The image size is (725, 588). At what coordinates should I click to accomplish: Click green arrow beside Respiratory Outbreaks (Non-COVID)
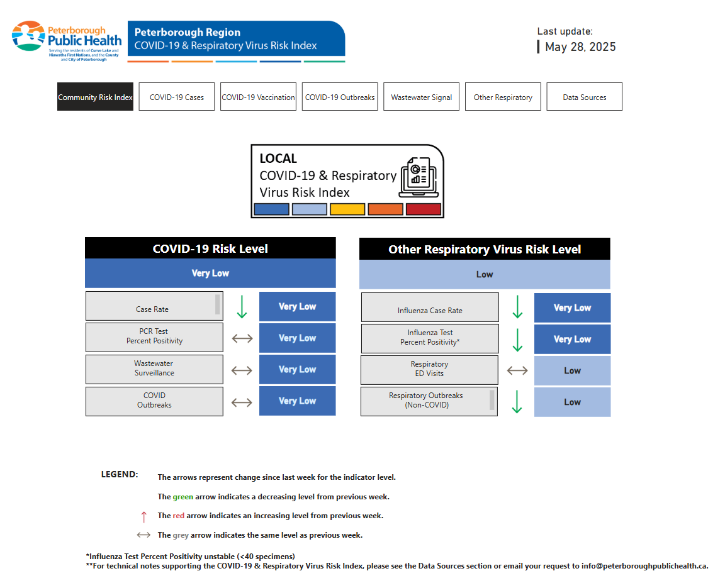coord(517,401)
